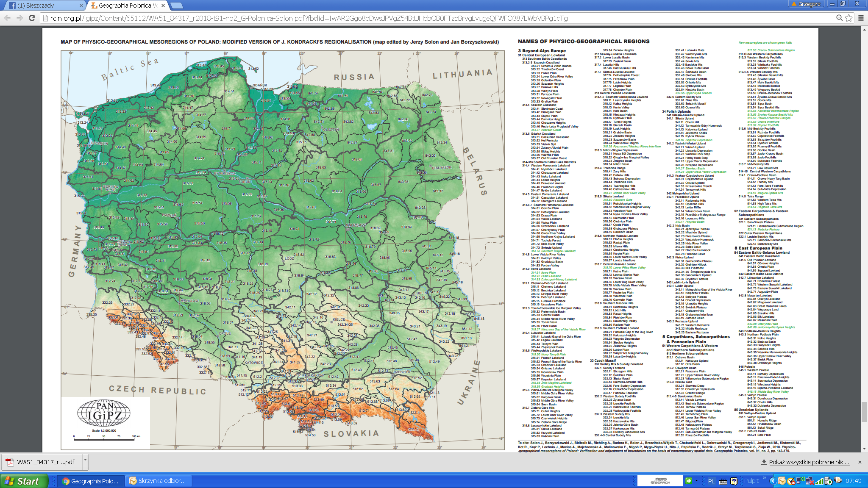This screenshot has width=868, height=488.
Task: Close the Bieszczady tab
Action: tap(81, 6)
